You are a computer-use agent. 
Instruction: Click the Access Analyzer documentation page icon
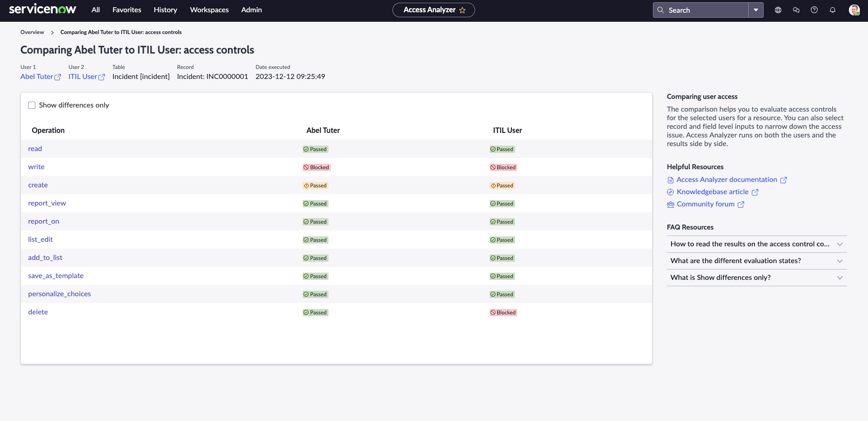(x=671, y=180)
